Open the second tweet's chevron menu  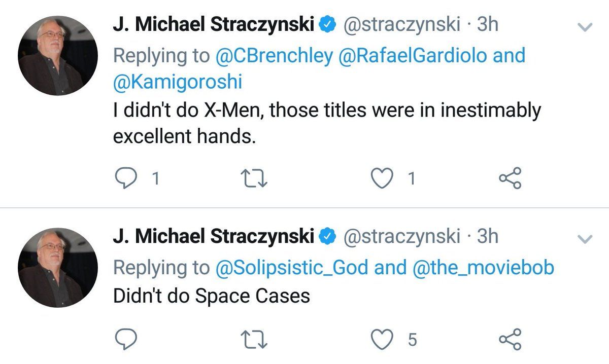click(x=586, y=238)
